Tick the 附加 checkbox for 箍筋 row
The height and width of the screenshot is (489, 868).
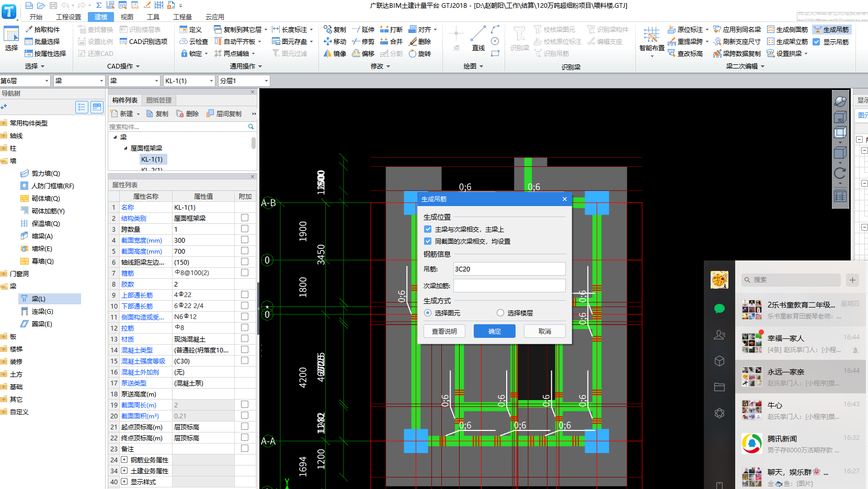pyautogui.click(x=245, y=272)
